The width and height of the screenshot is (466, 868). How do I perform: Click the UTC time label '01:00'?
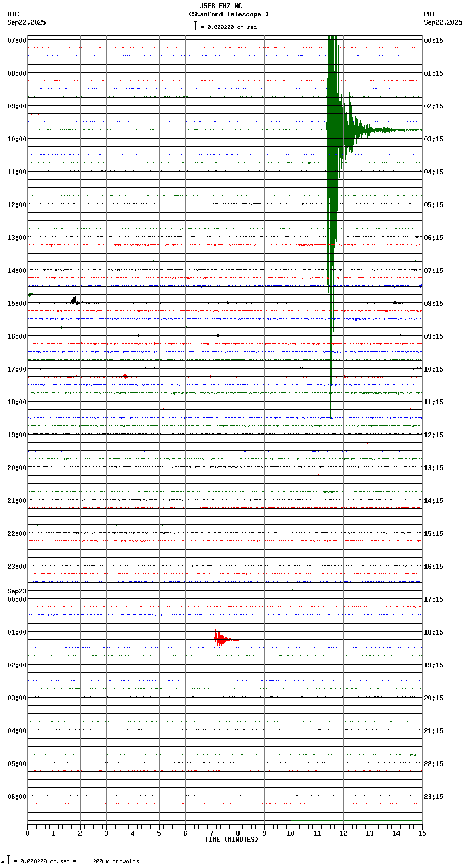click(17, 632)
